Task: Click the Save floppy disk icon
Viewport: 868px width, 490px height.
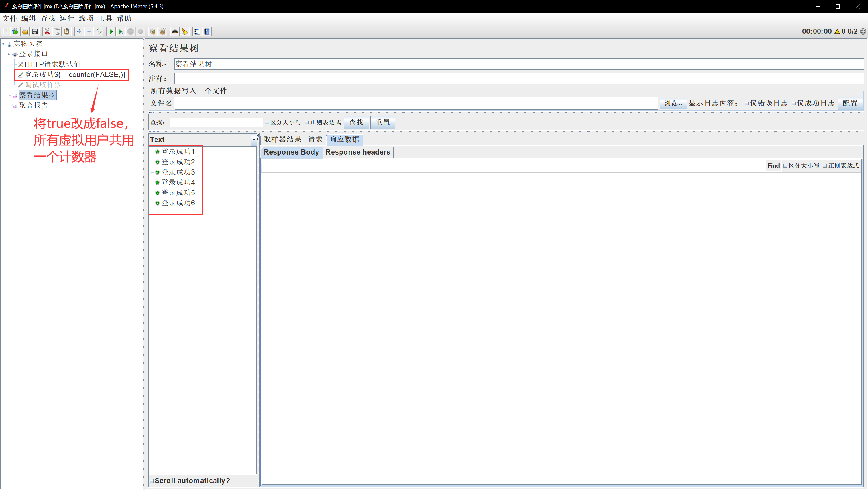Action: [x=35, y=31]
